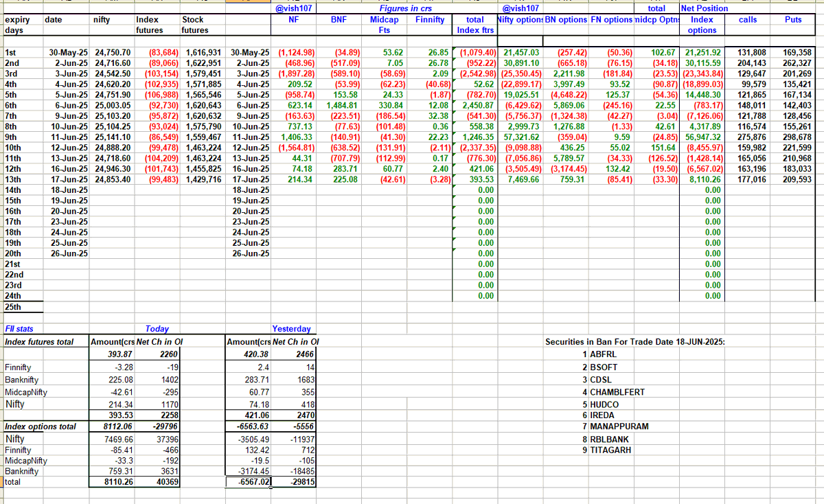The width and height of the screenshot is (824, 504).
Task: Select the 'Figures in crs' heading cell
Action: click(407, 9)
